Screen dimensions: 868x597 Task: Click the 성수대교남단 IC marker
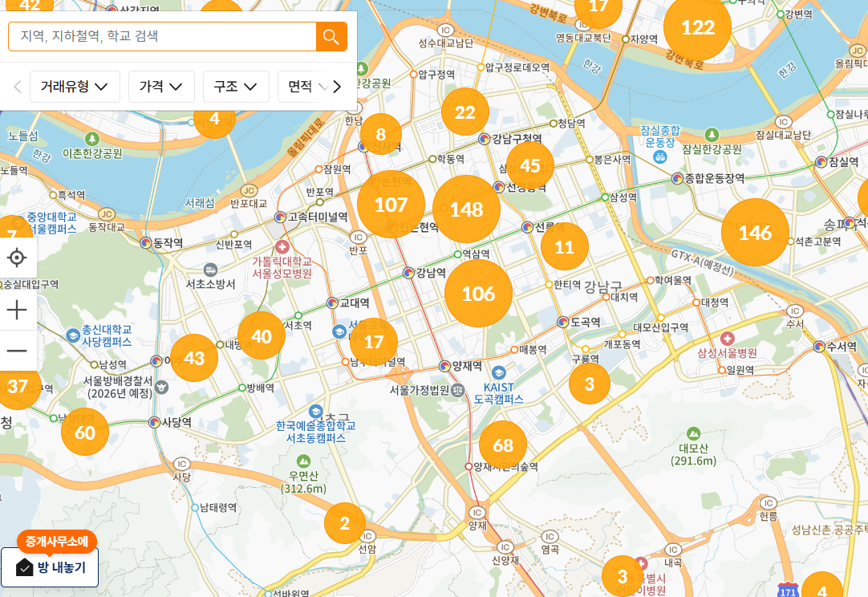pos(445,30)
